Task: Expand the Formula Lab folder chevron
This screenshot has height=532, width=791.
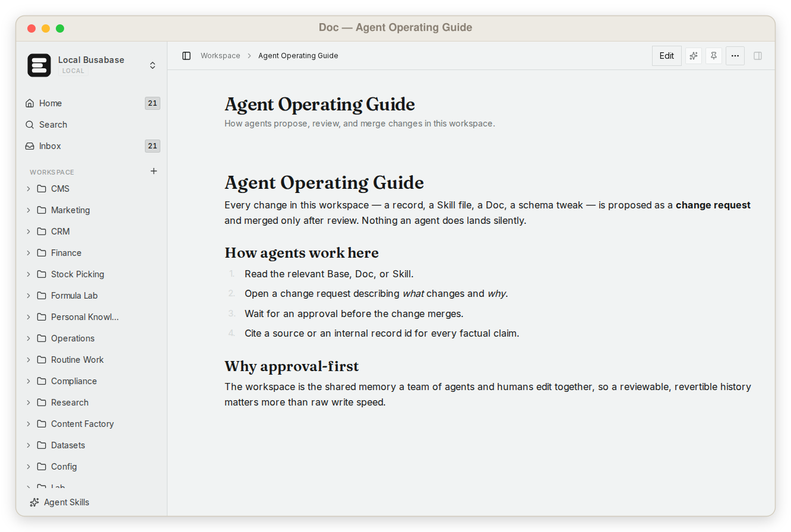Action: click(28, 296)
